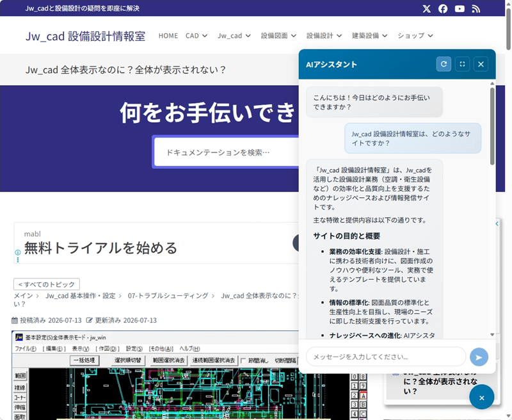Screen dimensions: 512x420
Task: Click layer button B in Jw_cad screenshot
Action: click(363, 405)
